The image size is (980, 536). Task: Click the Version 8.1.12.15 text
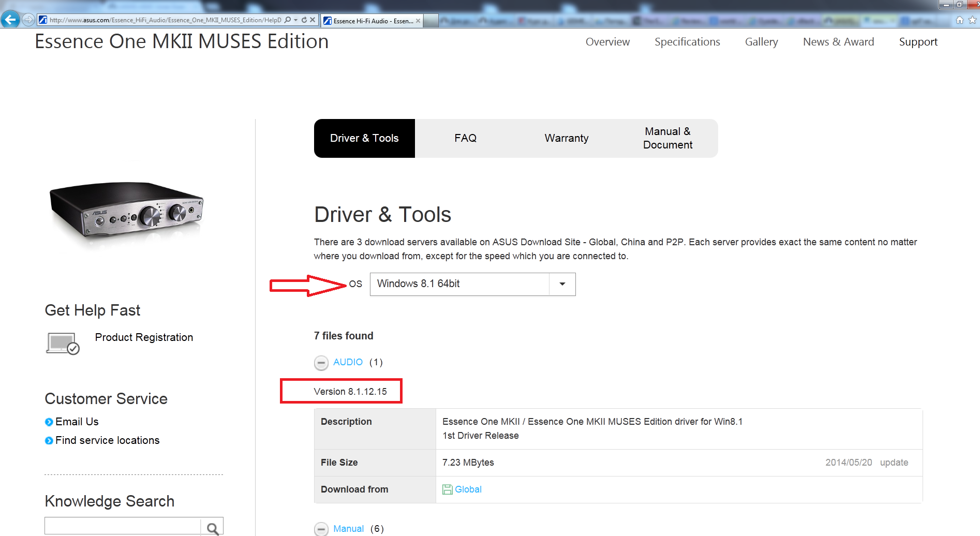pos(350,392)
